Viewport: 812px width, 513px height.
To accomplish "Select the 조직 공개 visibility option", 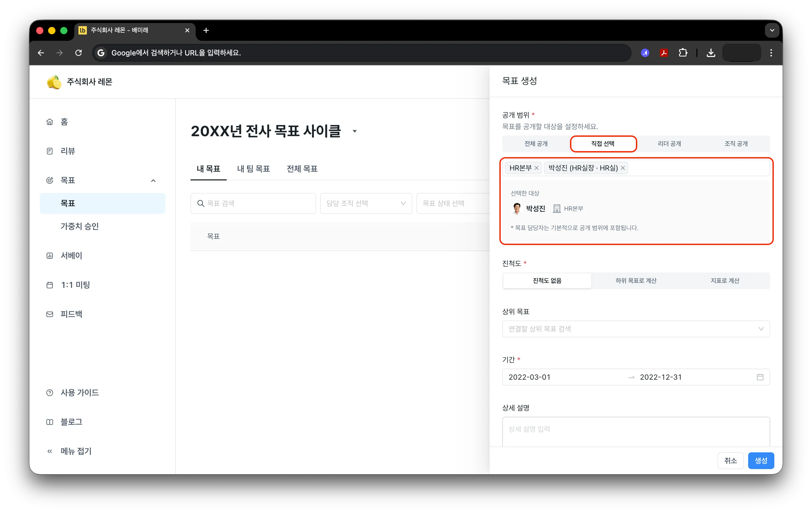I will 736,144.
